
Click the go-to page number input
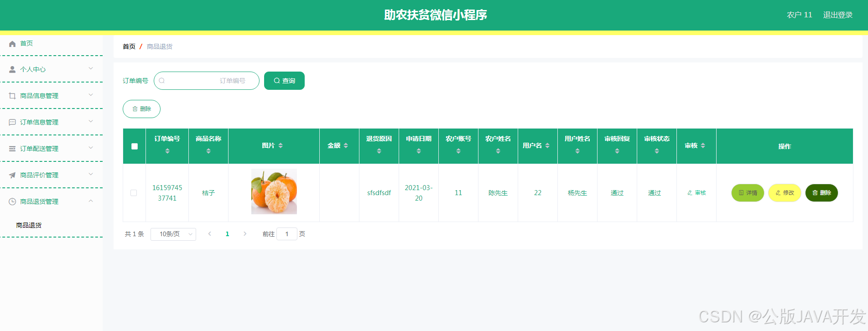point(287,234)
